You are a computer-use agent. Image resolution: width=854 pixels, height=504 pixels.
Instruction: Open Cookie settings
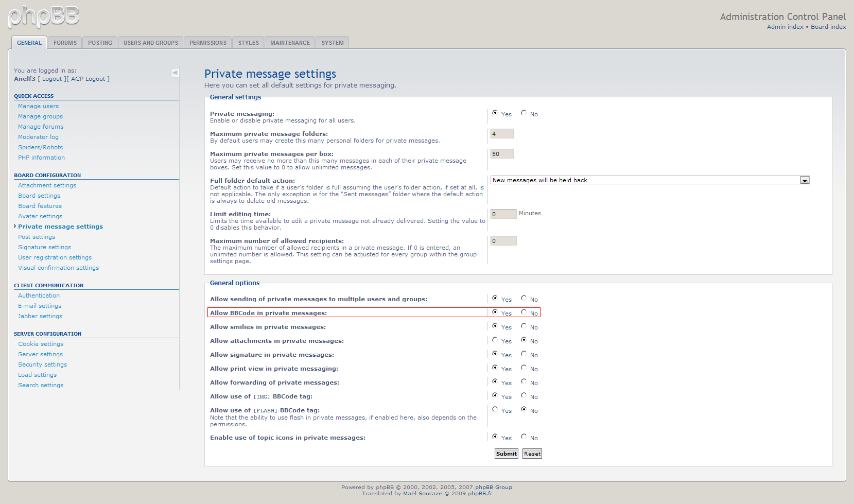point(41,344)
